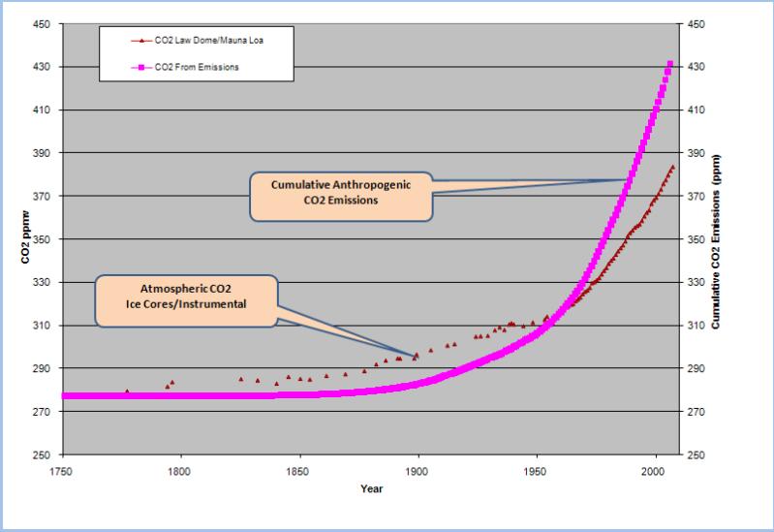Click the magenta square marker in the legend
This screenshot has width=774, height=532.
click(139, 67)
